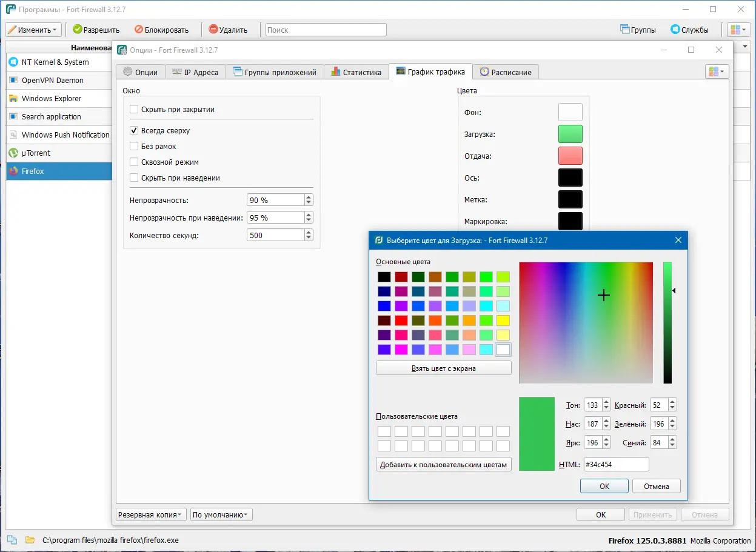The height and width of the screenshot is (552, 756).
Task: Click the Метка color swatch
Action: tap(570, 199)
